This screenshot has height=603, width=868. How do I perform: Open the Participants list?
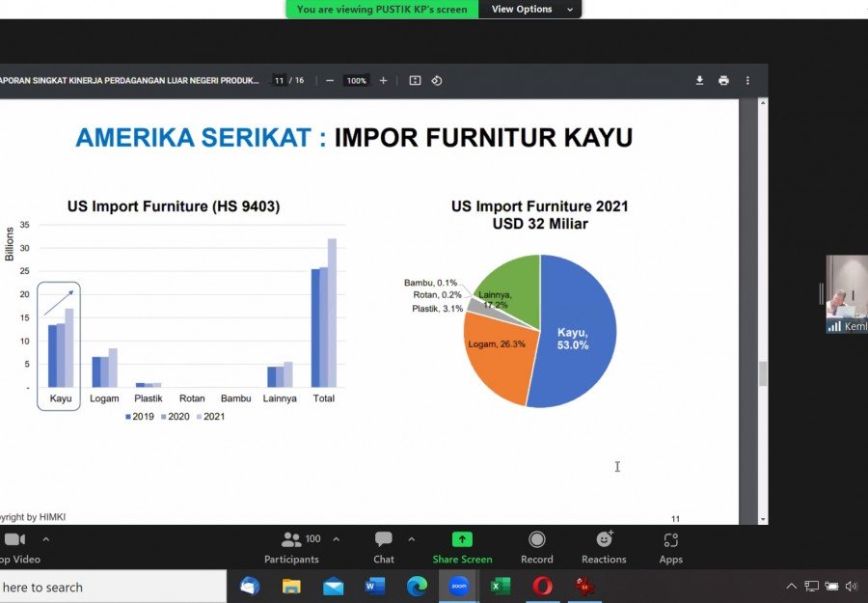pos(291,548)
